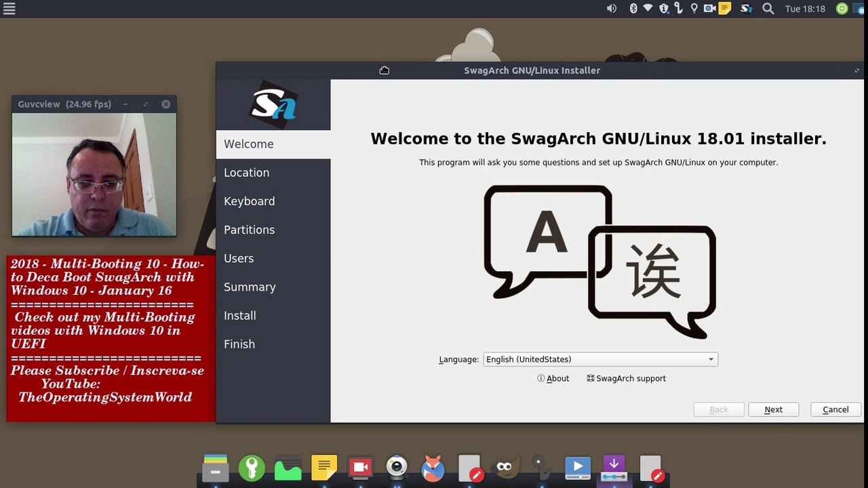Launch the red screen recorder dock icon
The height and width of the screenshot is (488, 868).
coord(361,467)
